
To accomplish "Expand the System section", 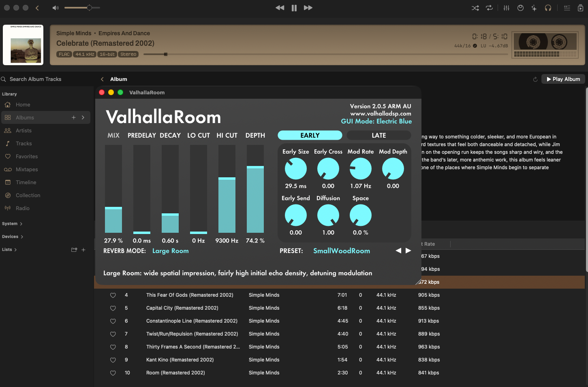I will (12, 224).
